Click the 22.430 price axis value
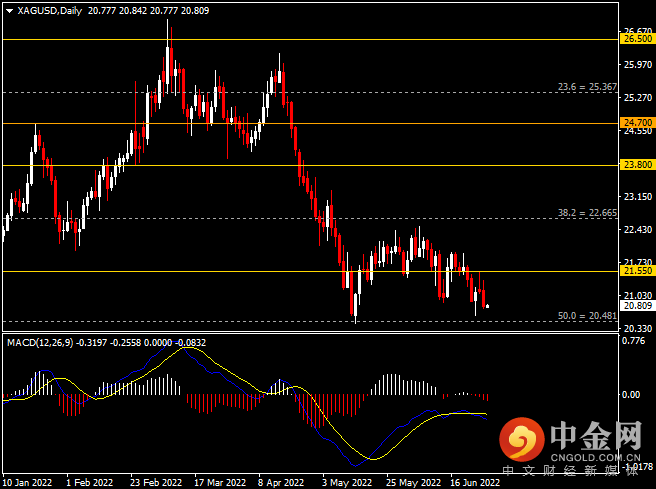Viewport: 656px width, 489px height. [x=638, y=230]
